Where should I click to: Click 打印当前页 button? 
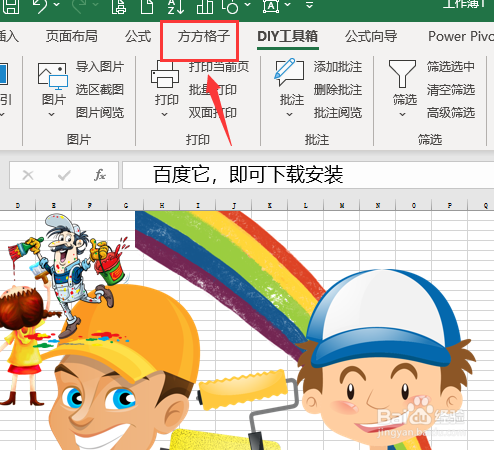coord(219,67)
